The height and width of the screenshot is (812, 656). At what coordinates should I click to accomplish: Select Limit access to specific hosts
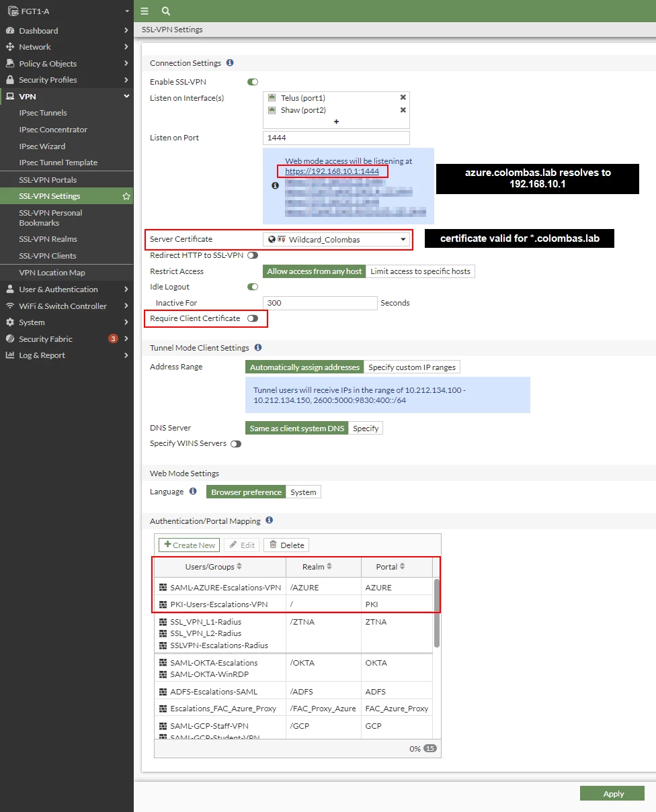pyautogui.click(x=420, y=271)
